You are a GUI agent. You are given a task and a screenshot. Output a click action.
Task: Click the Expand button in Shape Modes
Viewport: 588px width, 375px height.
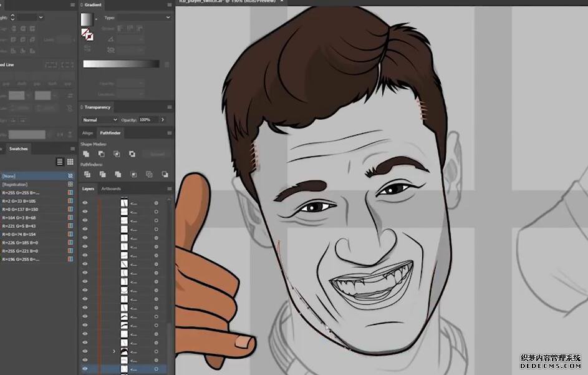pos(157,154)
